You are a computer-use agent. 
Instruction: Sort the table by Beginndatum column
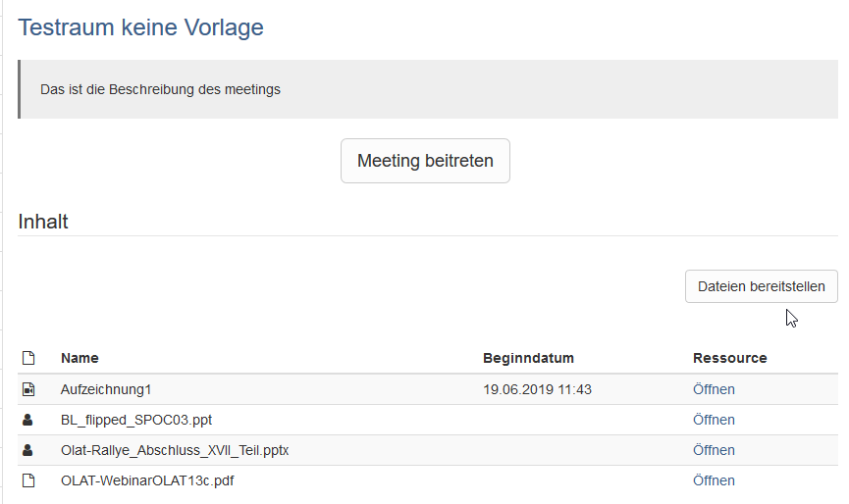528,359
